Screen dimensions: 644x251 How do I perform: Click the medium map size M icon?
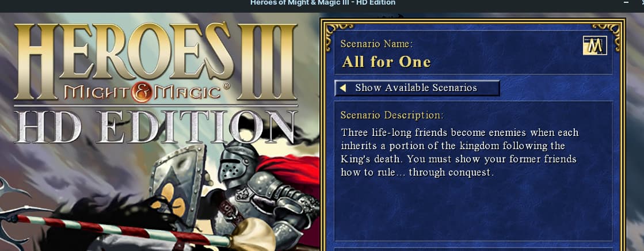click(595, 45)
